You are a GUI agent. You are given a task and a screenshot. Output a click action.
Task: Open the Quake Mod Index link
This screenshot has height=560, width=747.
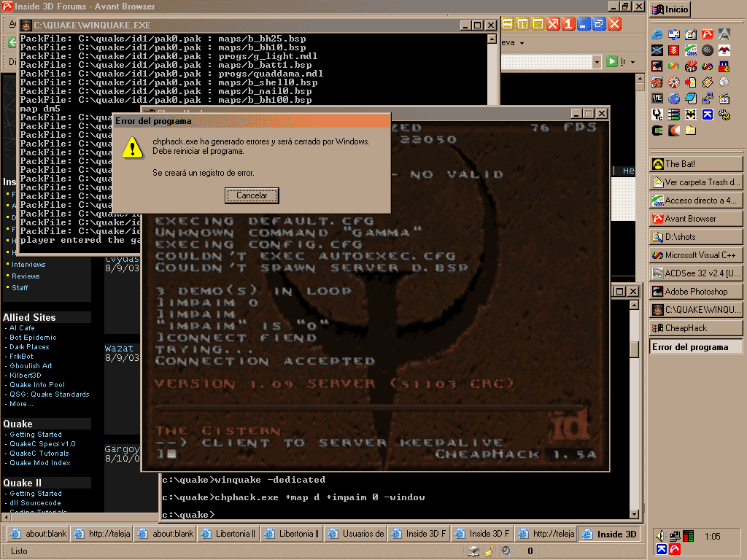pyautogui.click(x=40, y=463)
